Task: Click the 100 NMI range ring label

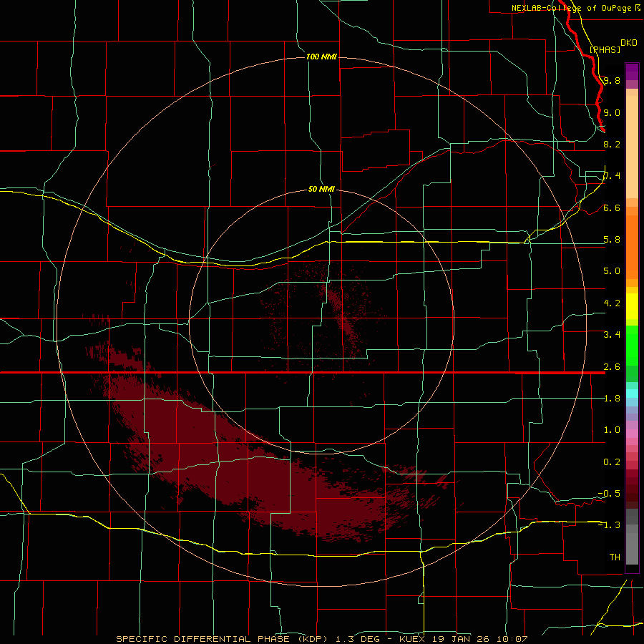Action: 321,57
